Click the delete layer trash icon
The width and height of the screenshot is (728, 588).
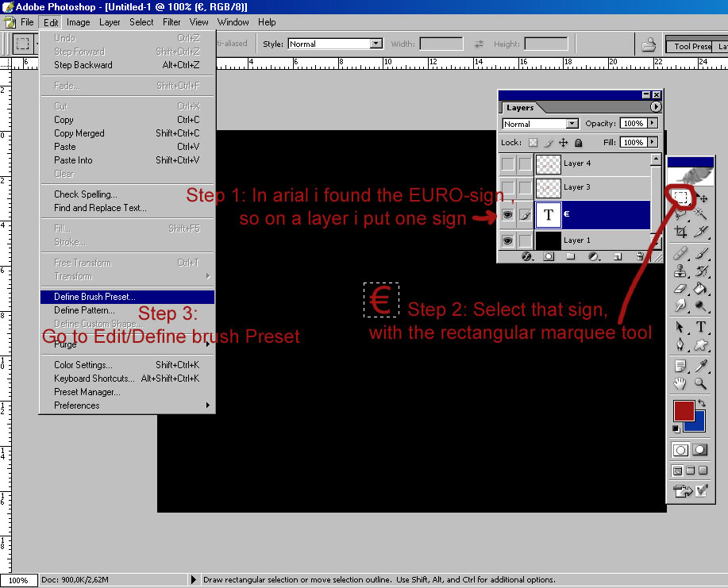pos(640,257)
